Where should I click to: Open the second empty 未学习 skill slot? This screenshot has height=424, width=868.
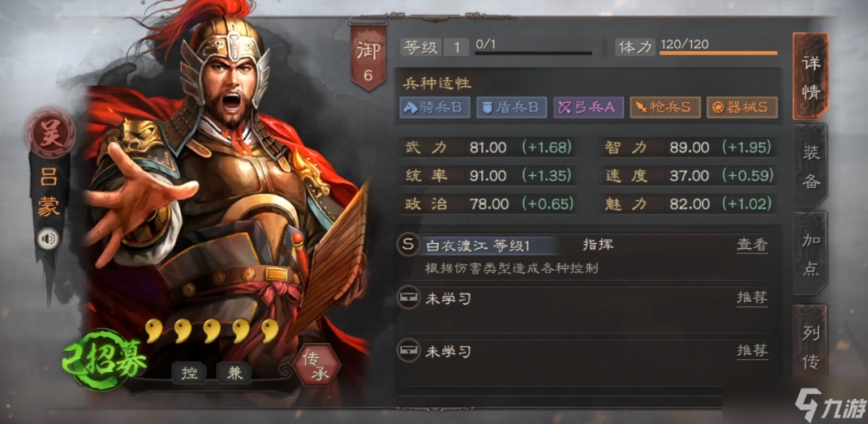(x=588, y=361)
